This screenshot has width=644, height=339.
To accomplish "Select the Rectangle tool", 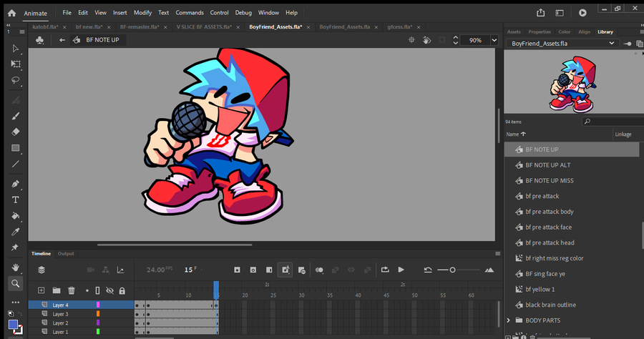I will click(x=15, y=148).
